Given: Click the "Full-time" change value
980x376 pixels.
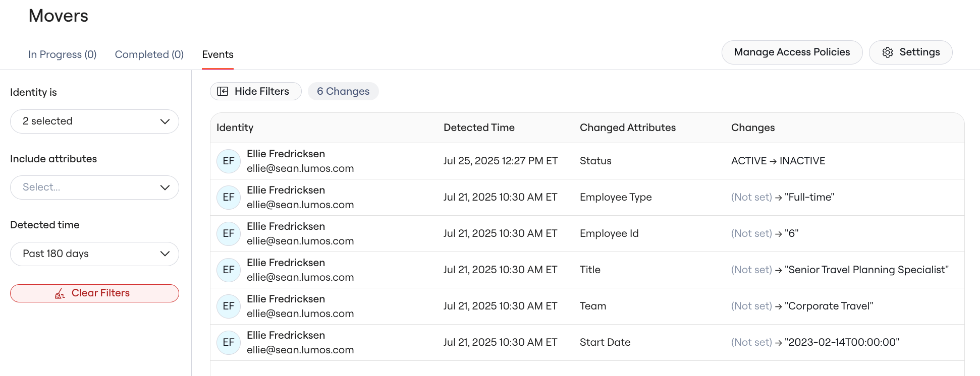Looking at the screenshot, I should tap(809, 197).
